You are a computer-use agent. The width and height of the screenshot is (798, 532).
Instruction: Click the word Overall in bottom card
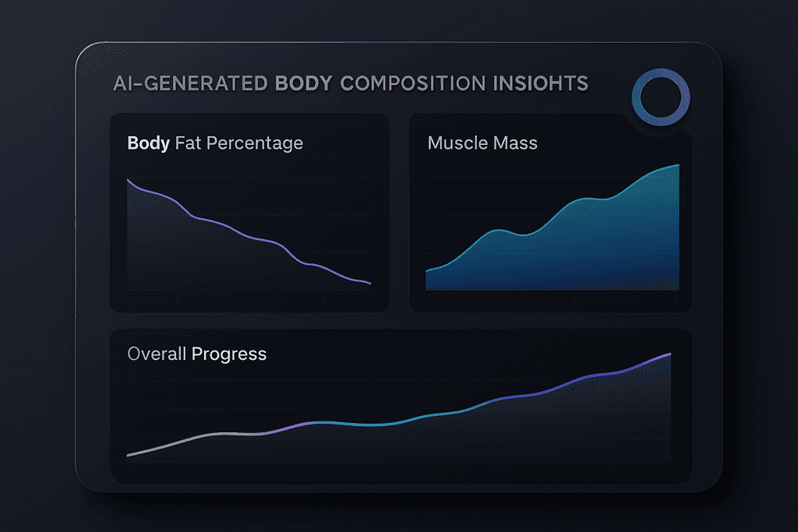coord(157,354)
